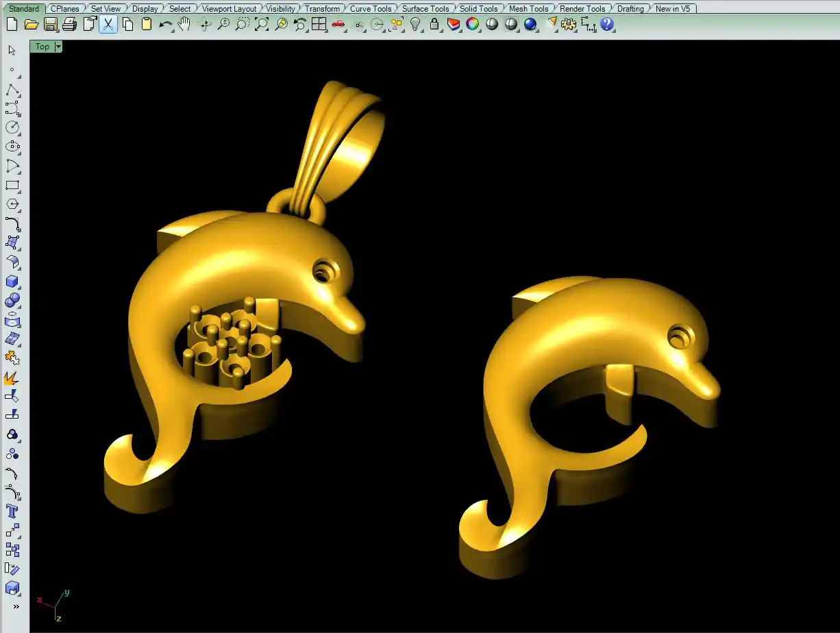Toggle the light bulb hide objects icon
Viewport: 840px width, 633px height.
(x=415, y=25)
